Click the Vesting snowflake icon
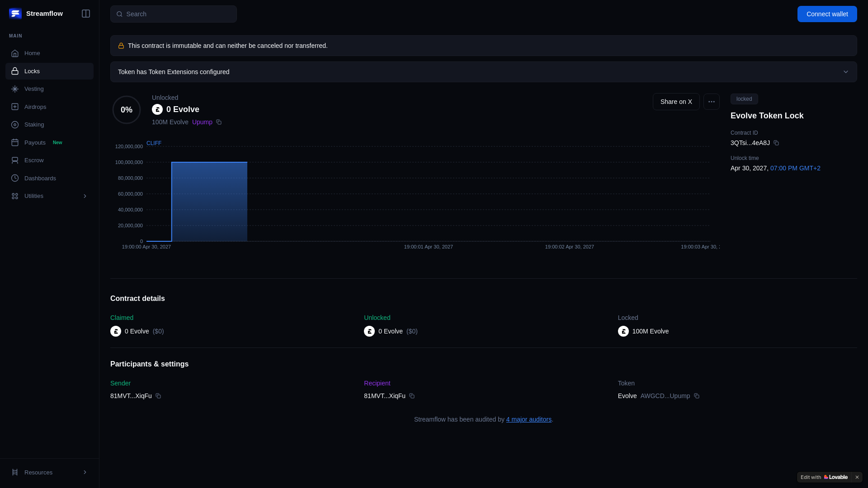The height and width of the screenshot is (488, 868). point(15,89)
